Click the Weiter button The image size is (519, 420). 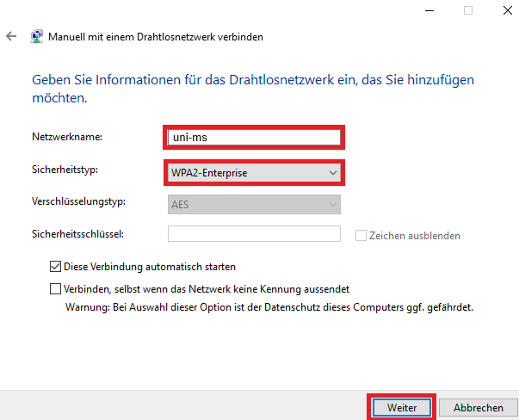click(402, 406)
